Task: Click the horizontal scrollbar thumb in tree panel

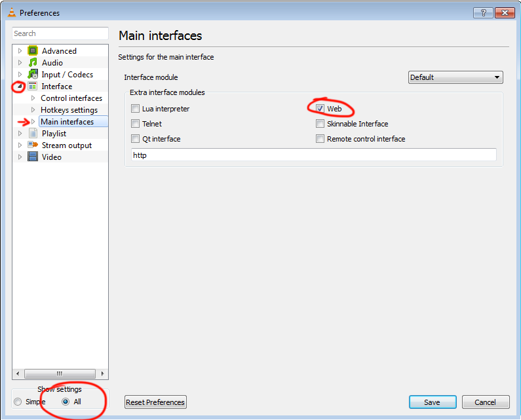Action: point(60,373)
